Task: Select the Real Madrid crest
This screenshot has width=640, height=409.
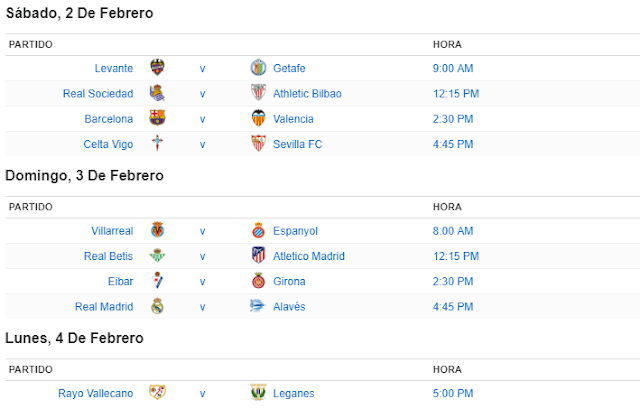Action: 157,306
